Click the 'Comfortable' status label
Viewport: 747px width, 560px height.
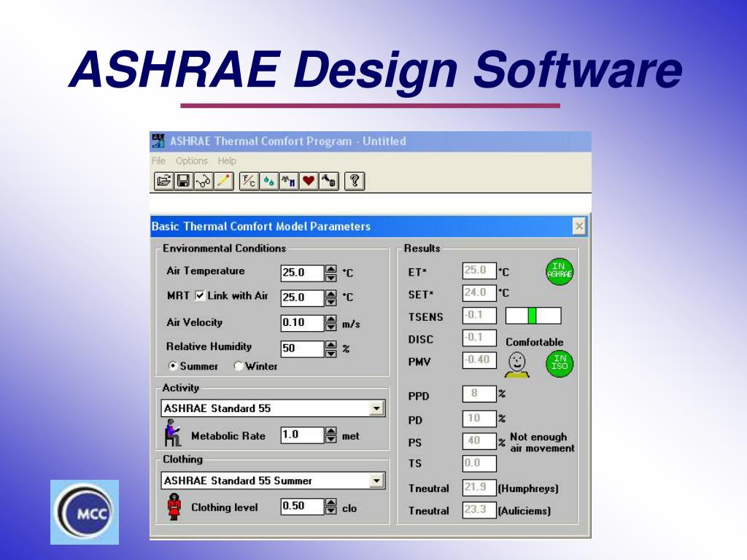(x=534, y=342)
